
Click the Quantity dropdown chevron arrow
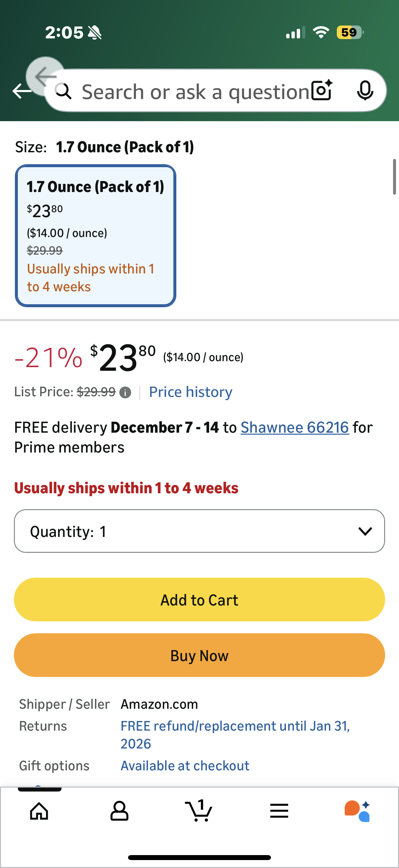pyautogui.click(x=365, y=531)
